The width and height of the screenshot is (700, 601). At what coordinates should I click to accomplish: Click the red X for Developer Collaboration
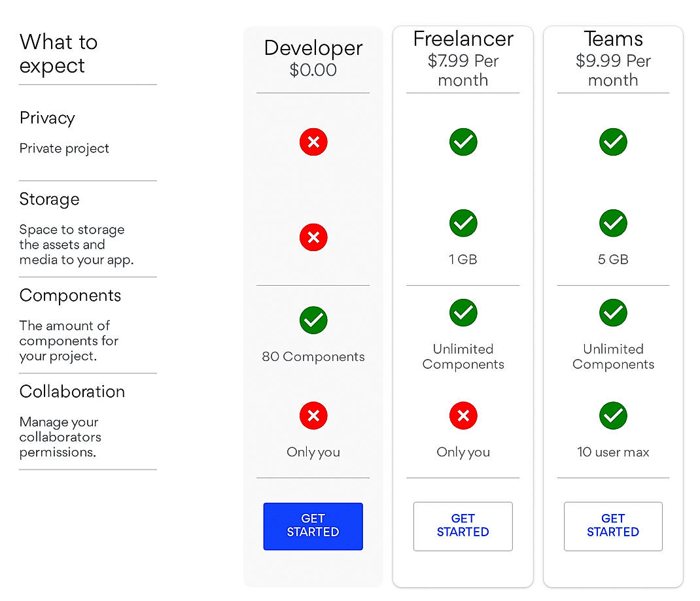313,415
